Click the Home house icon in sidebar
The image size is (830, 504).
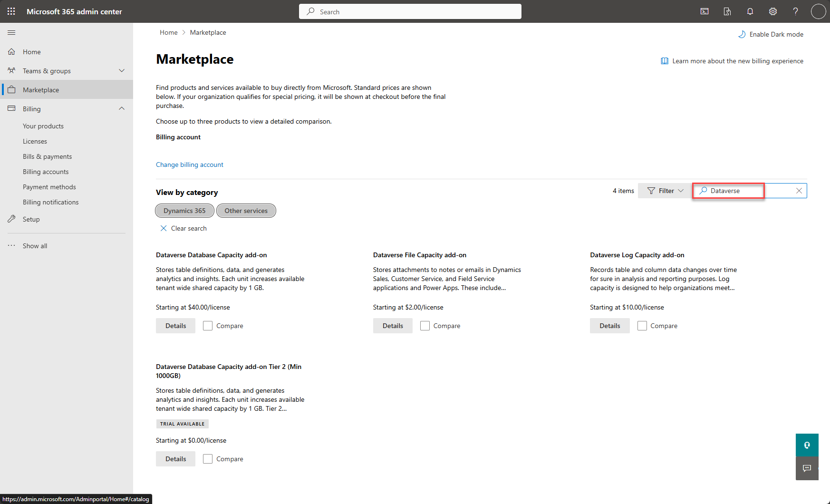(11, 51)
